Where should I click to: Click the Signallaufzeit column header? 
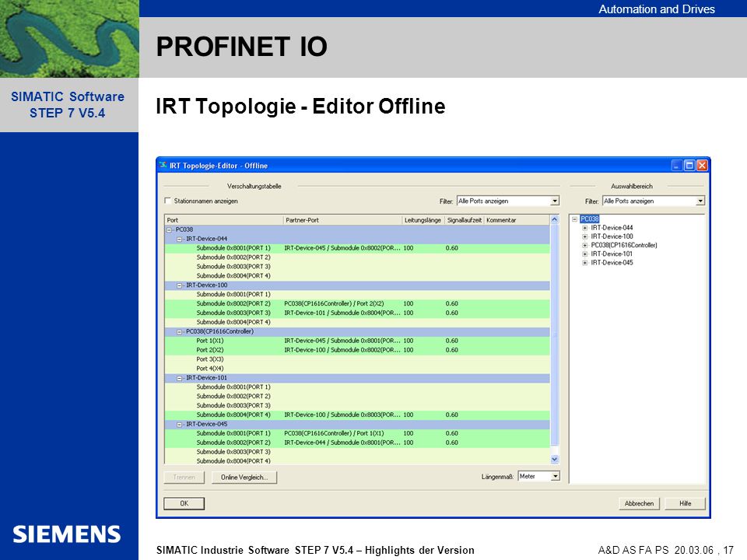(465, 220)
